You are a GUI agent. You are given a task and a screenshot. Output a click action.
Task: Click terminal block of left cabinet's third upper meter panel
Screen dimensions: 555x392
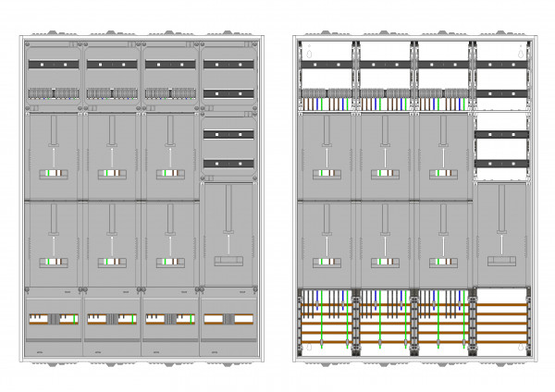[170, 174]
